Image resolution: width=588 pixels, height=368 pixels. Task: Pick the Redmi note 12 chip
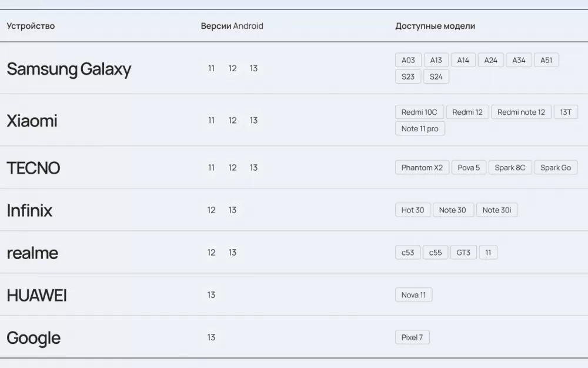(521, 112)
